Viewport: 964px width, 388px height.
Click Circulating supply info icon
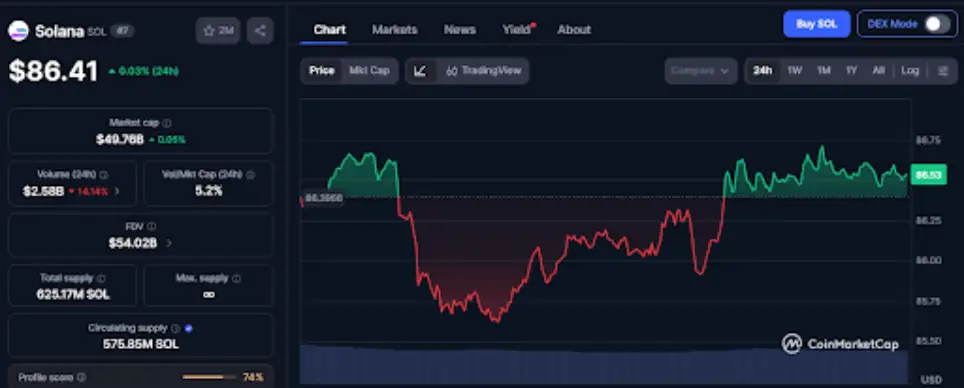[x=175, y=328]
